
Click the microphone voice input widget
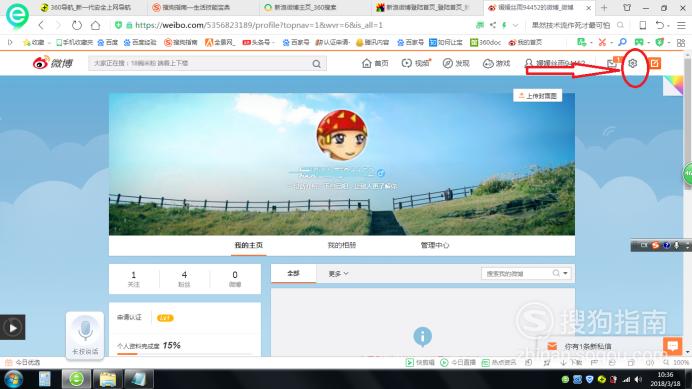tap(85, 335)
